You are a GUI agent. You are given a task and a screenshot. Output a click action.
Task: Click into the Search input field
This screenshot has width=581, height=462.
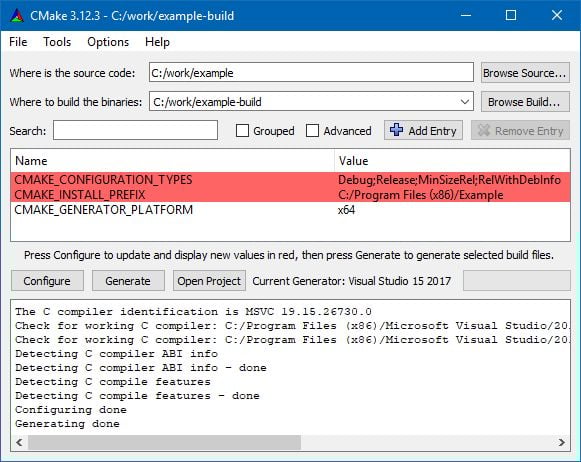pos(135,130)
